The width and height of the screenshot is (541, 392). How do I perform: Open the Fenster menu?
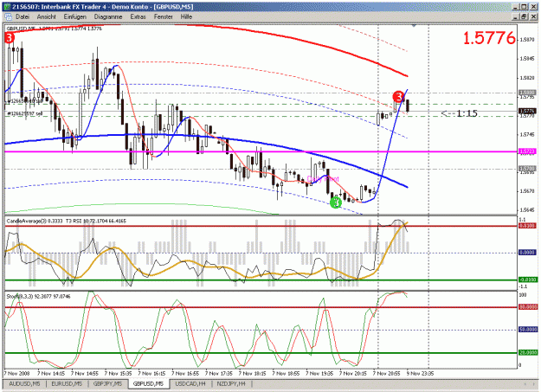(164, 16)
